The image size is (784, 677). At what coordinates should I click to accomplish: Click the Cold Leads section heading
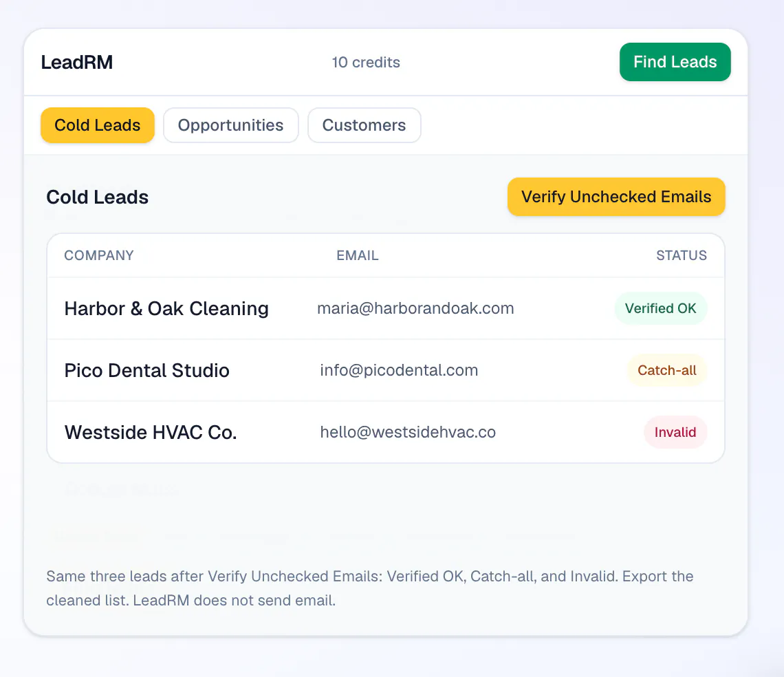click(x=98, y=197)
